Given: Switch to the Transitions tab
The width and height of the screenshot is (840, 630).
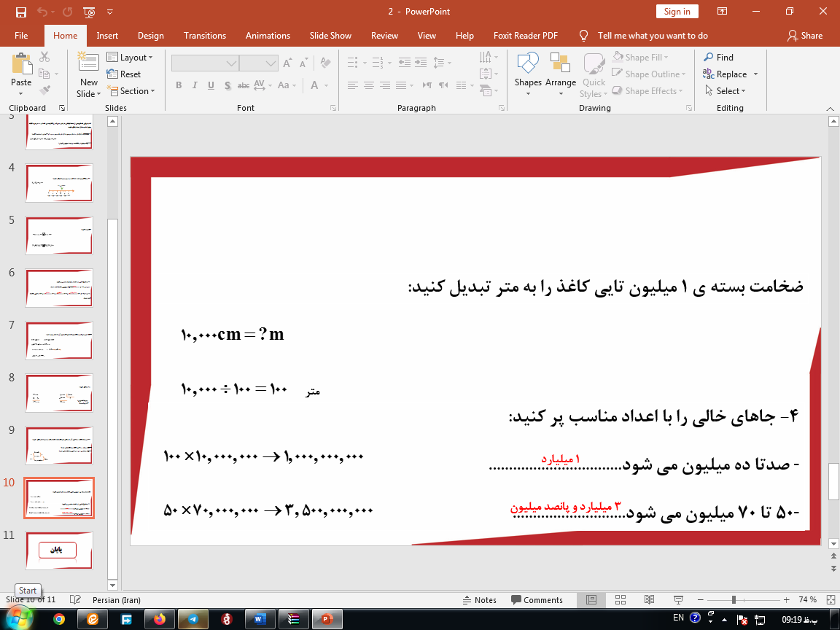Looking at the screenshot, I should (x=205, y=35).
